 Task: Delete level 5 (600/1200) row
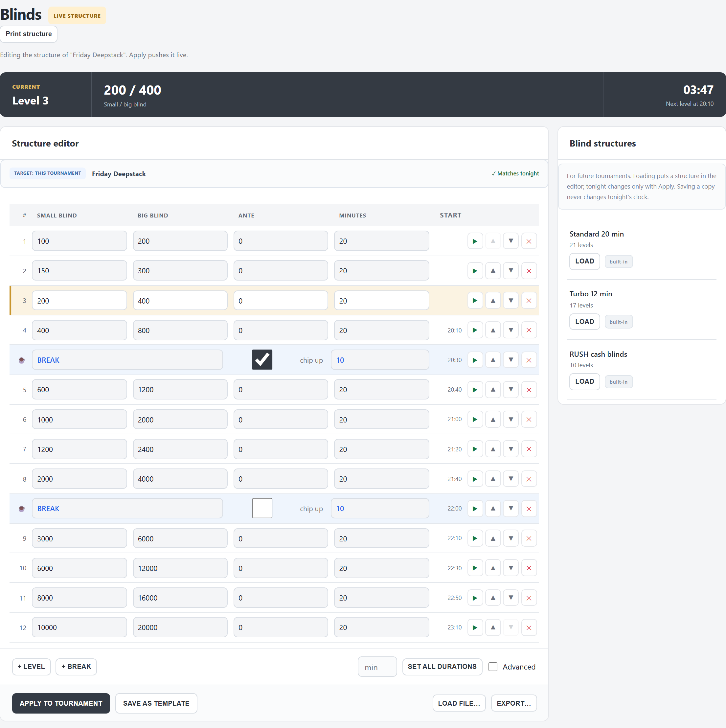coord(529,390)
